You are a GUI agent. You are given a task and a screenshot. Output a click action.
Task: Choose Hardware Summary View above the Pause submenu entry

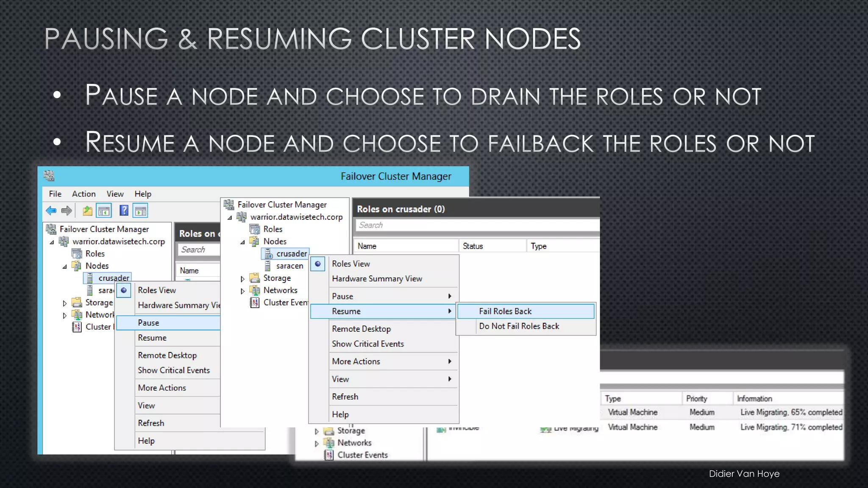point(377,279)
